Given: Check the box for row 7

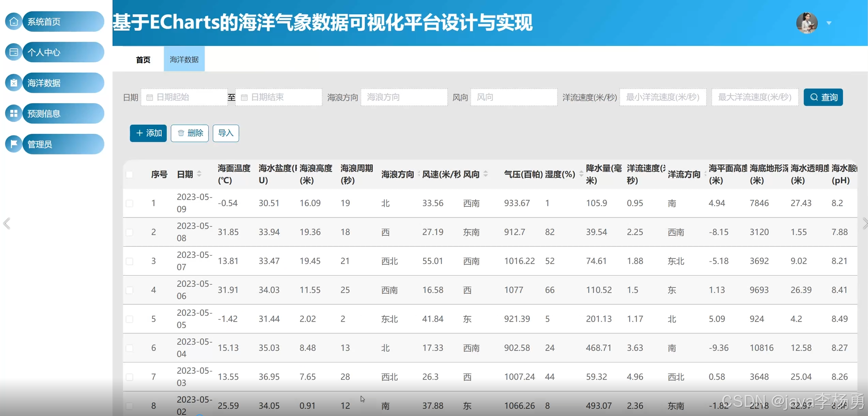Looking at the screenshot, I should (x=130, y=377).
